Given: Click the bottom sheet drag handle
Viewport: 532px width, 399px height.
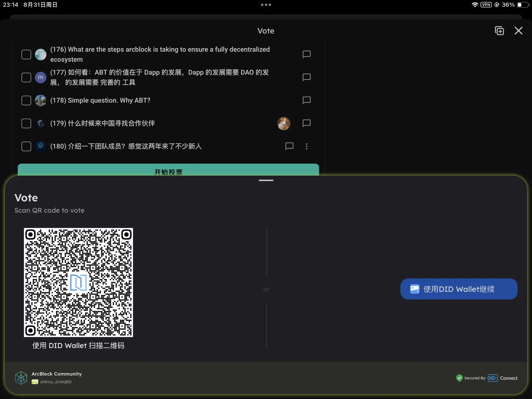Looking at the screenshot, I should tap(266, 180).
